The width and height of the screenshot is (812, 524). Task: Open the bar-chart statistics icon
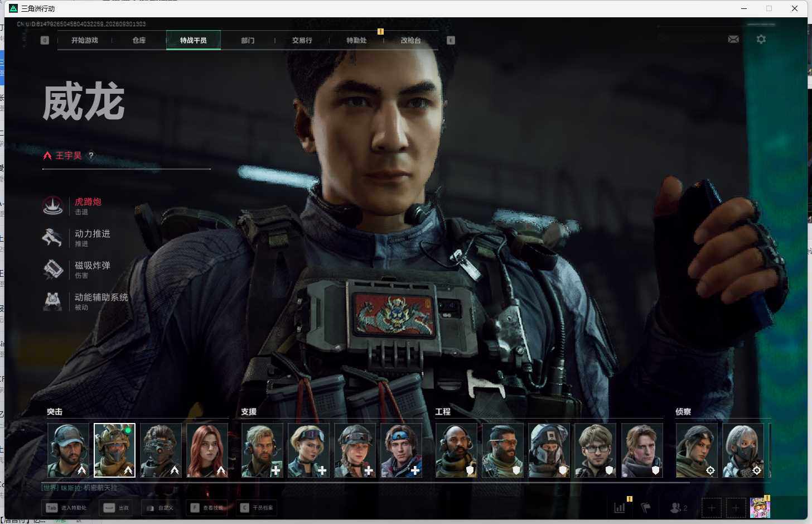point(620,507)
